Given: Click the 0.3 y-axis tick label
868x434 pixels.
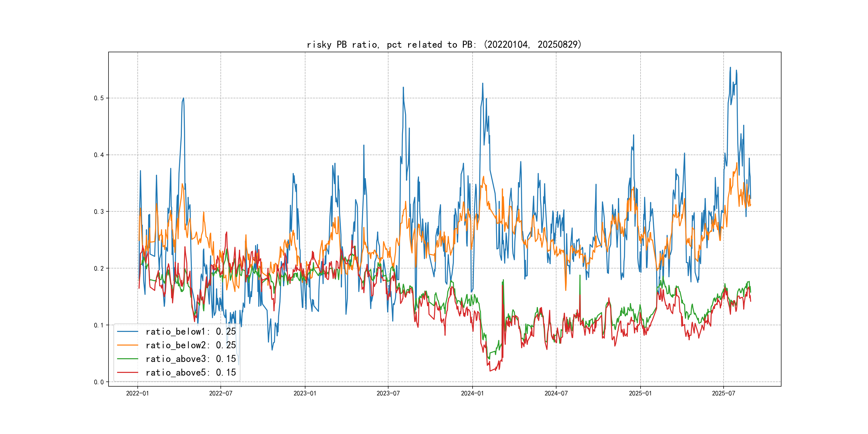Looking at the screenshot, I should point(99,212).
